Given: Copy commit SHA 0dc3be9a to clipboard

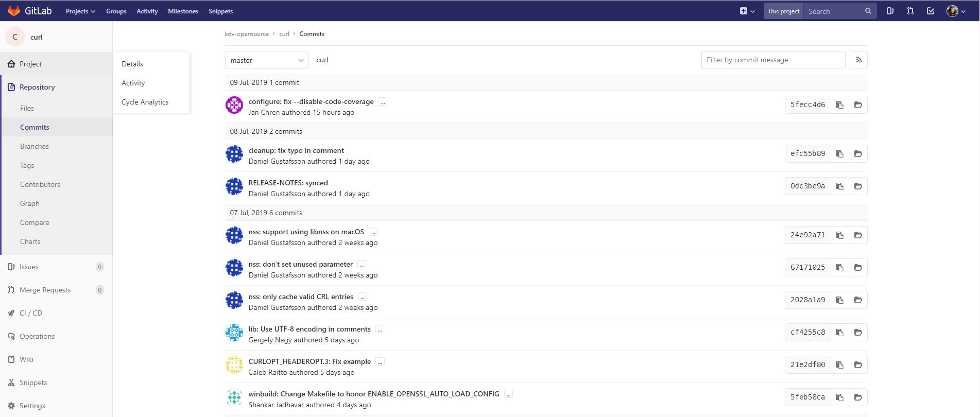Looking at the screenshot, I should click(x=839, y=186).
